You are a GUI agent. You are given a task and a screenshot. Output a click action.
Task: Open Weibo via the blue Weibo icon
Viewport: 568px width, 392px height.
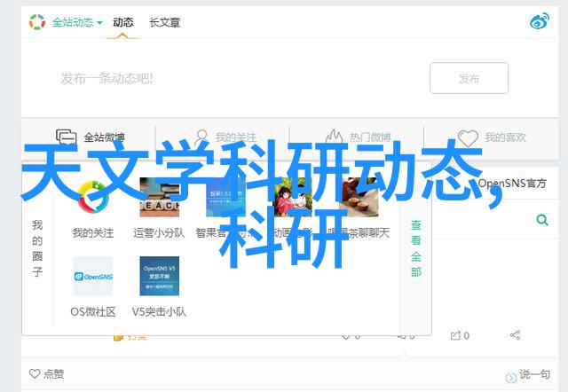(x=540, y=21)
